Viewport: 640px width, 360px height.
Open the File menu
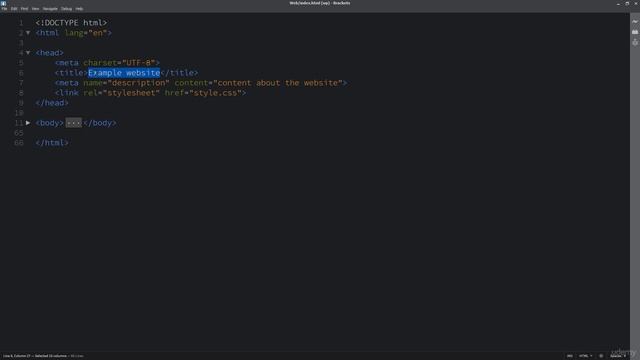(4, 9)
